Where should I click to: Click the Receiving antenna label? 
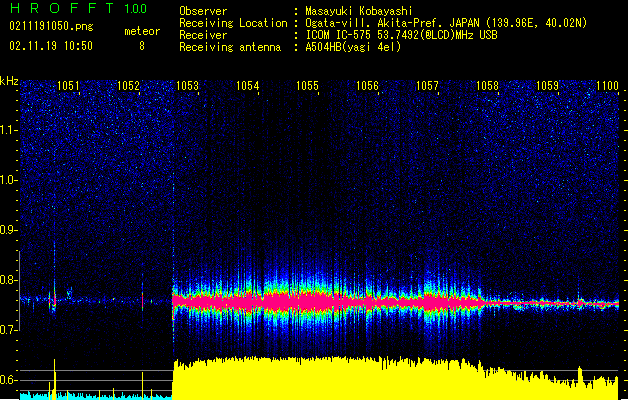coord(230,47)
